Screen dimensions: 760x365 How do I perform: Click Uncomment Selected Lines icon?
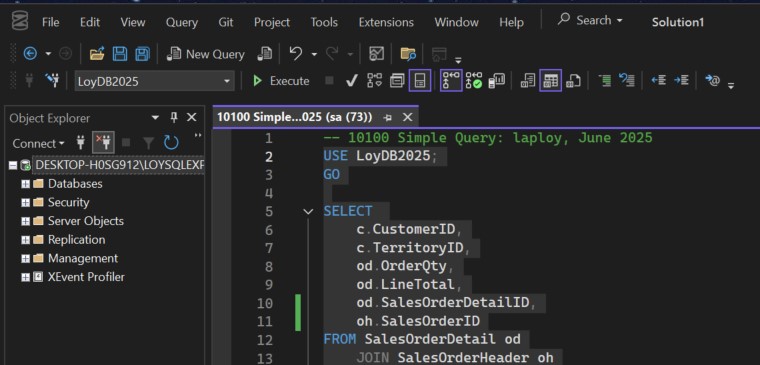[x=627, y=80]
